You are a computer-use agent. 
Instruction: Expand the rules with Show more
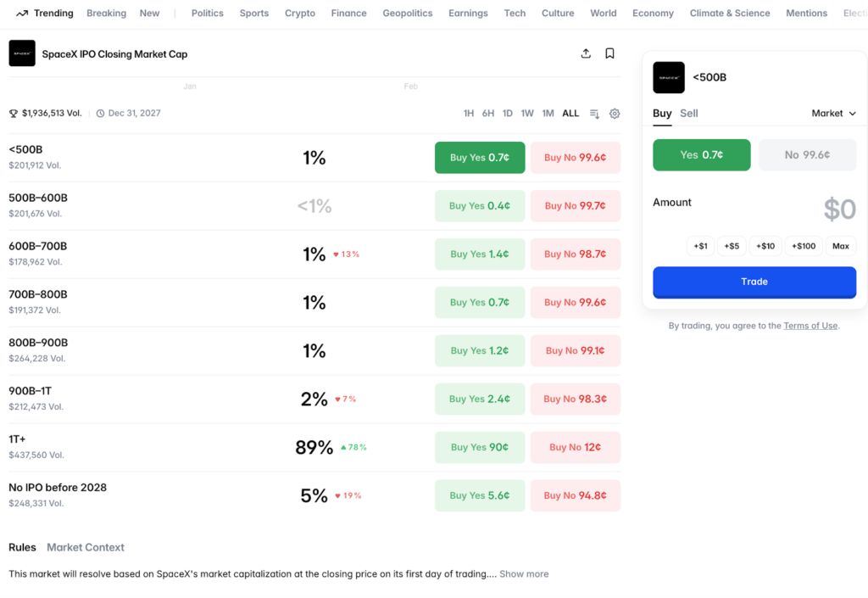(523, 573)
